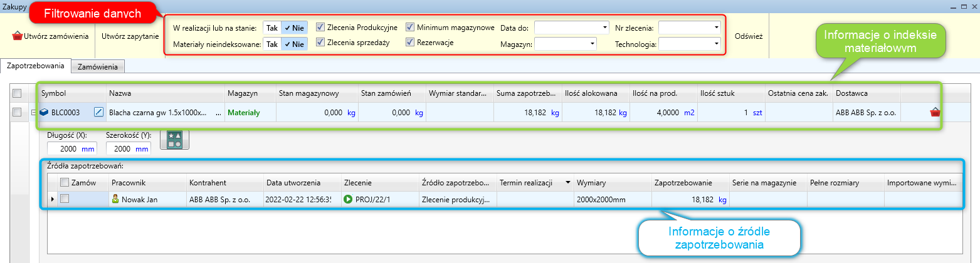Click into the Długość (X) input field

click(x=63, y=148)
